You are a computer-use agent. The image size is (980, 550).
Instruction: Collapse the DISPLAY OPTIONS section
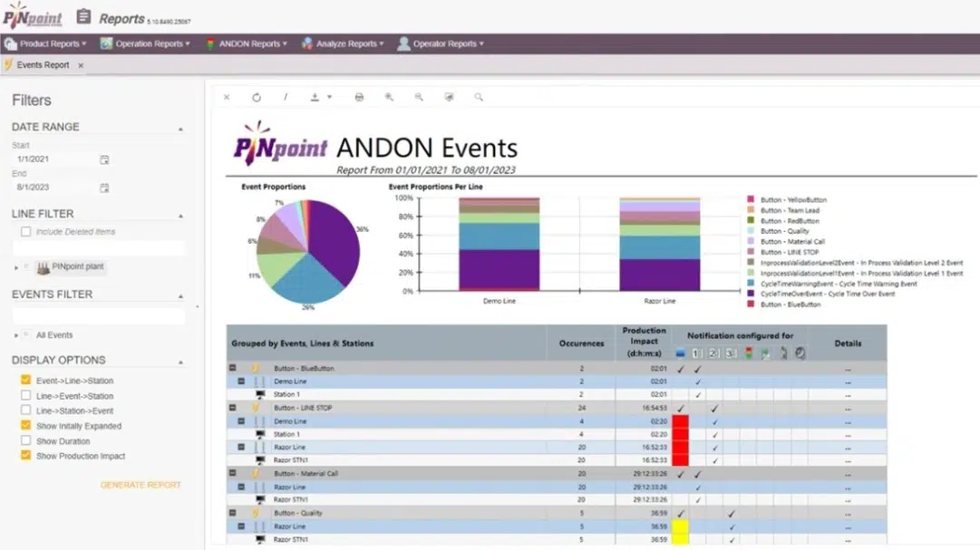(180, 362)
